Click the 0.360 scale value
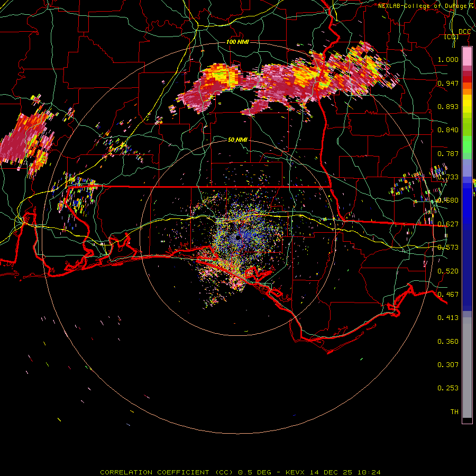476x476 pixels. (448, 342)
